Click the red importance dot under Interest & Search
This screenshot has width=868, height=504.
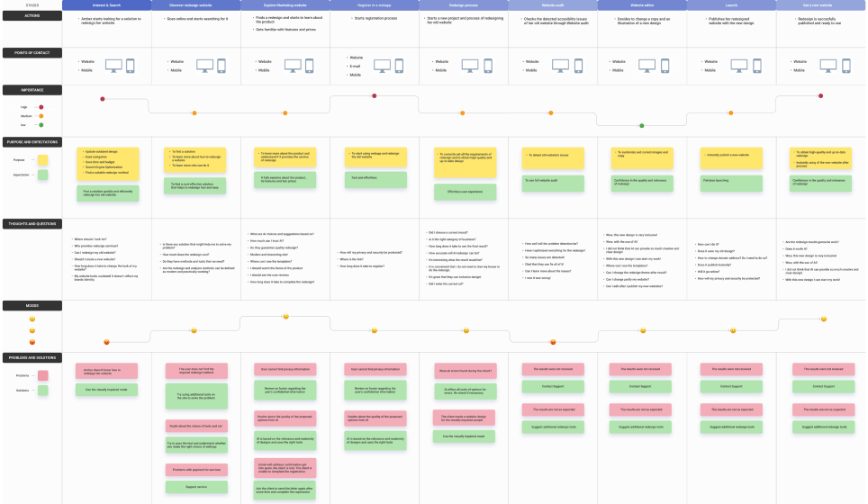(x=103, y=99)
